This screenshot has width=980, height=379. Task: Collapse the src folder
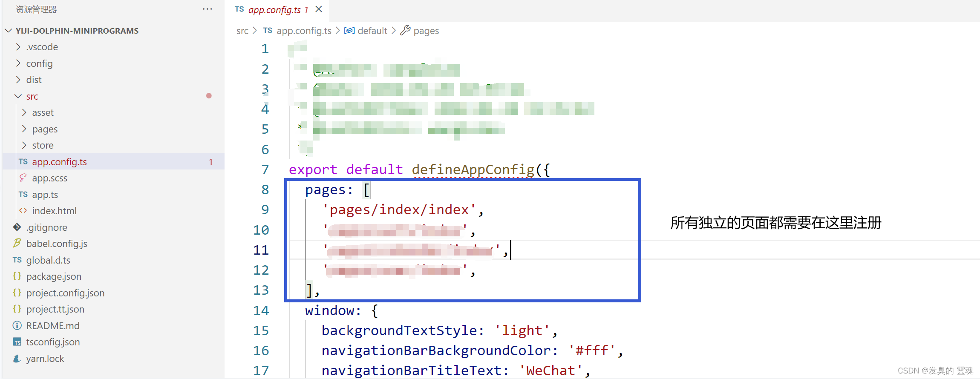(18, 96)
